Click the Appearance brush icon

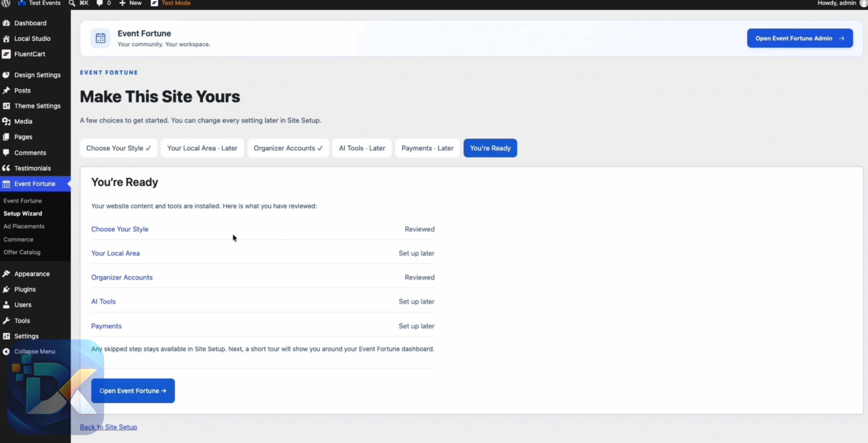6,274
